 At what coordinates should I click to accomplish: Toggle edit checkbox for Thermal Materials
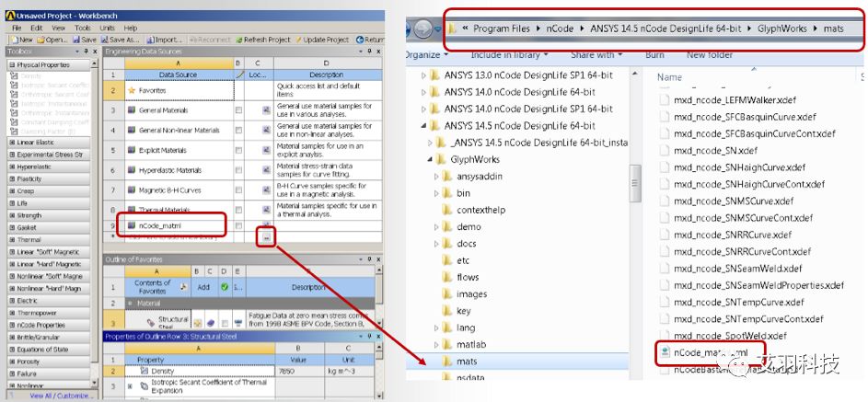[238, 210]
